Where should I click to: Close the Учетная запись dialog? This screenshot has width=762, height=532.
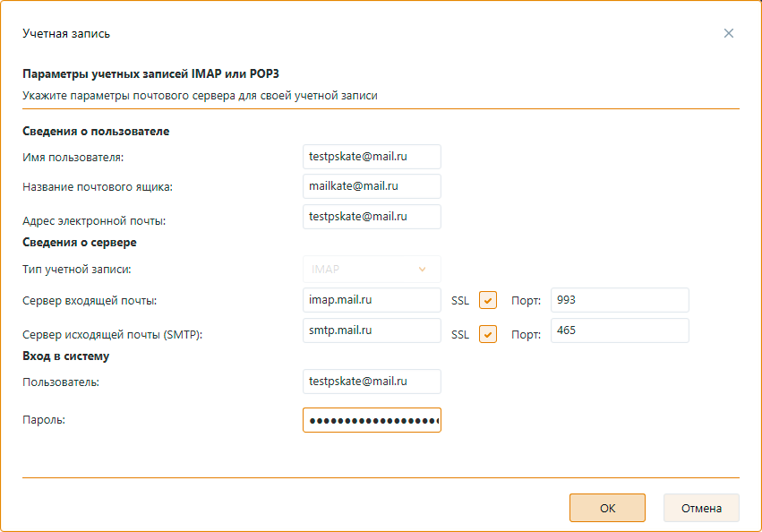(728, 33)
